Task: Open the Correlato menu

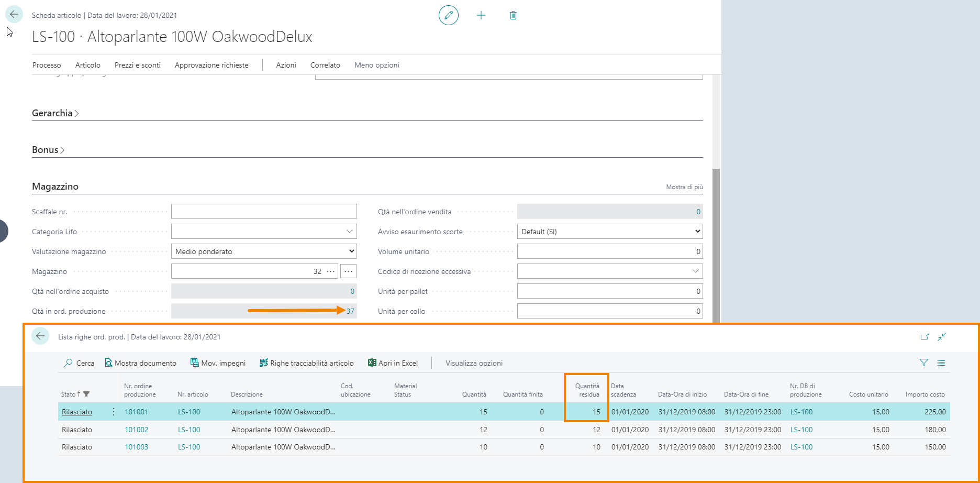Action: pos(325,65)
